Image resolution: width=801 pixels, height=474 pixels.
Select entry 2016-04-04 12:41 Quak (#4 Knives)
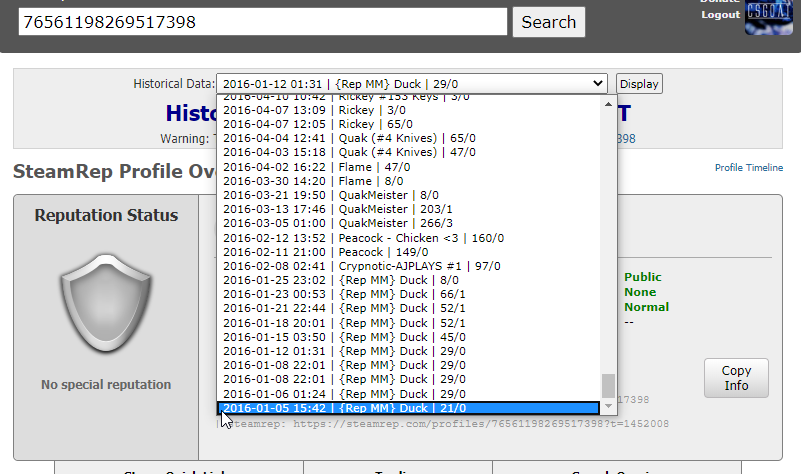tap(409, 138)
